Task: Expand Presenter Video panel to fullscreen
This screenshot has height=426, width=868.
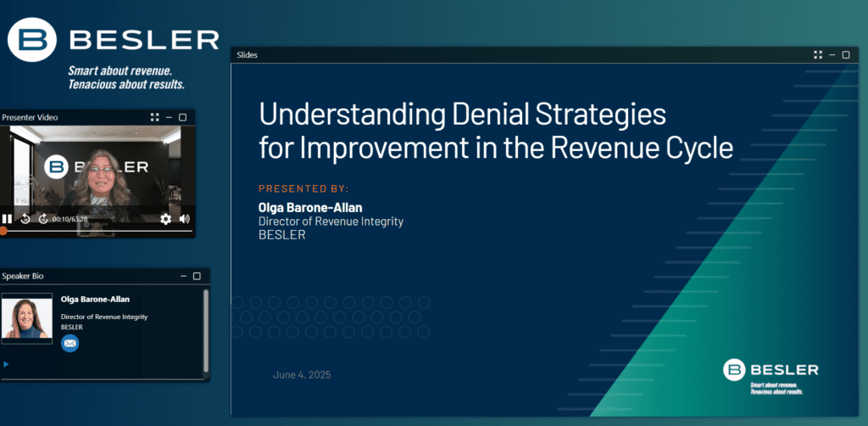Action: 154,117
